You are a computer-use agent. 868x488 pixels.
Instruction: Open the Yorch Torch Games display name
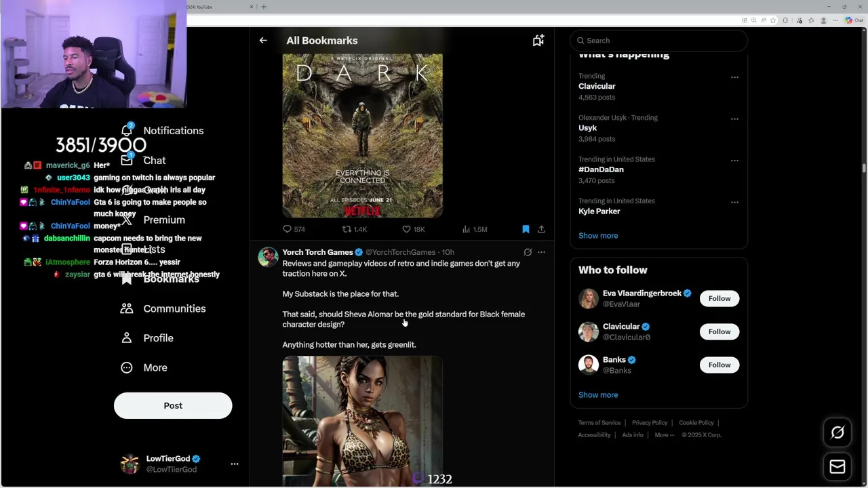[317, 252]
